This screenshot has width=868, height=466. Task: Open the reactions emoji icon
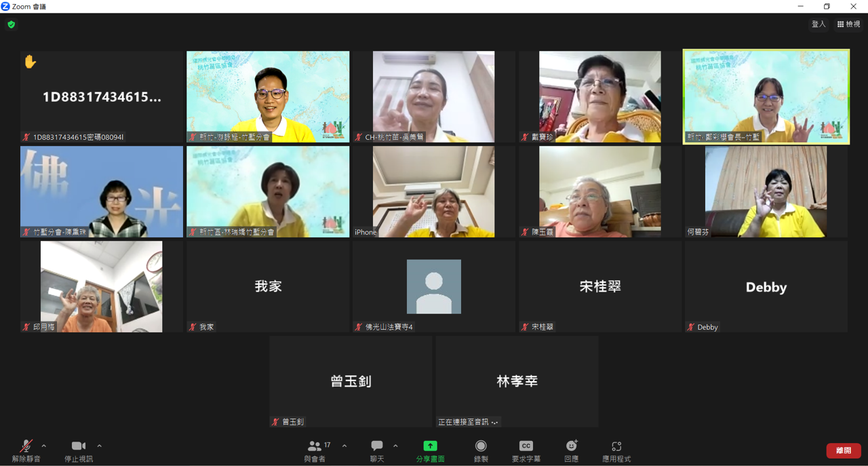(x=572, y=446)
